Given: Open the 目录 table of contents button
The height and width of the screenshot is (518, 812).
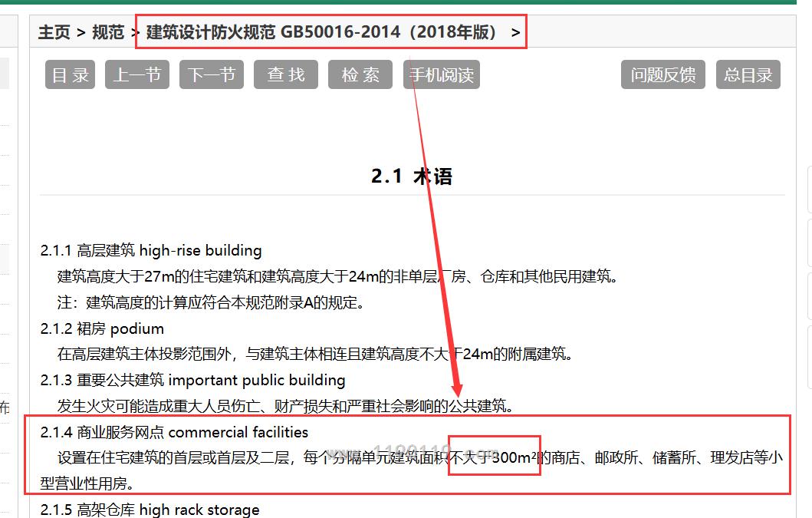Looking at the screenshot, I should coord(70,74).
